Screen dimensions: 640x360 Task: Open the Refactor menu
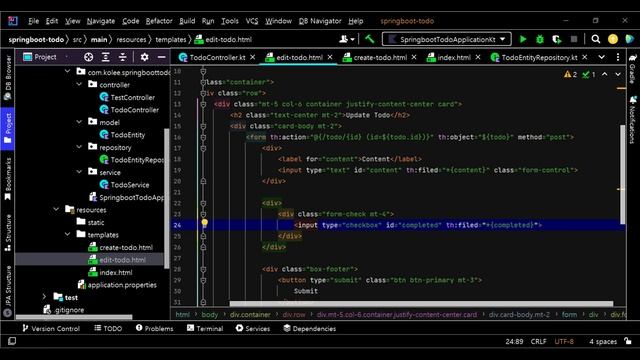click(159, 21)
